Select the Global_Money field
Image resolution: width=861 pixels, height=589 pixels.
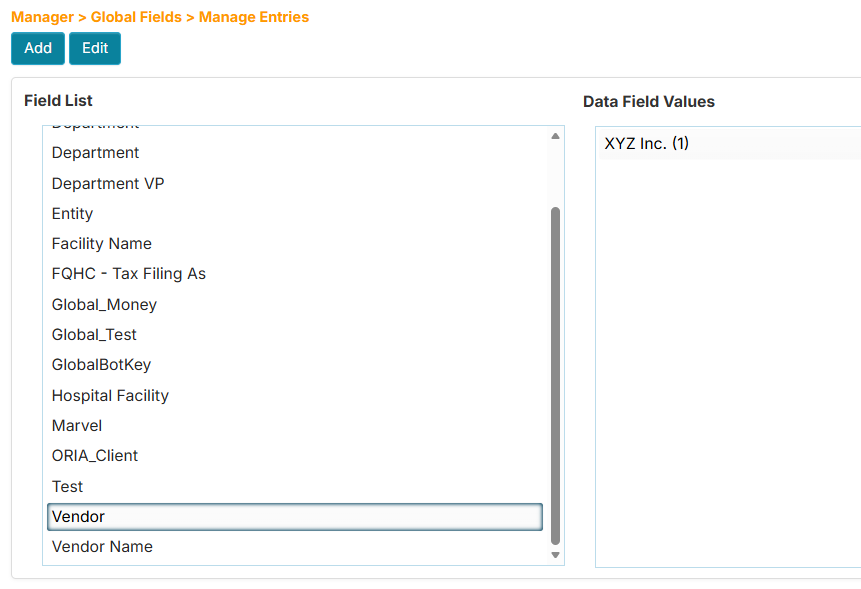[x=104, y=304]
